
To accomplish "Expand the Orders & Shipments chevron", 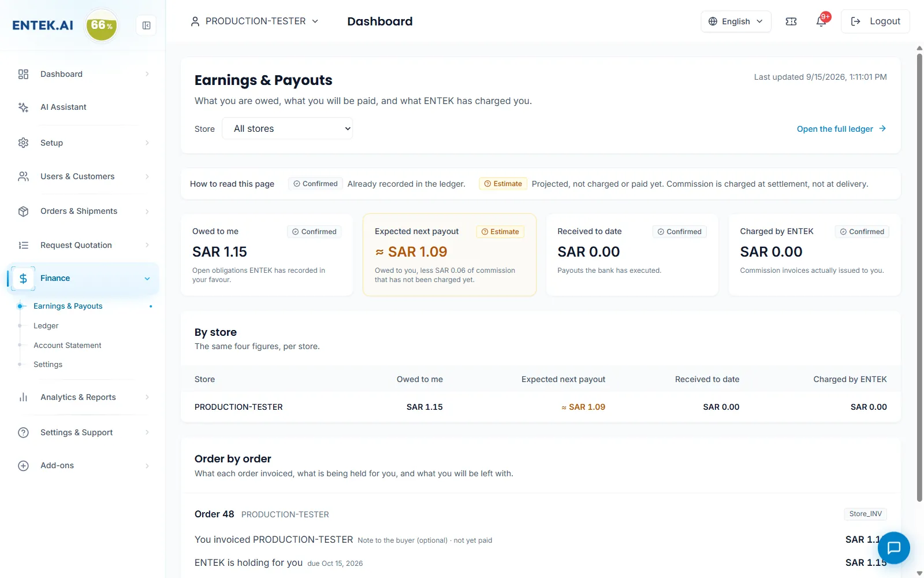I will (147, 211).
